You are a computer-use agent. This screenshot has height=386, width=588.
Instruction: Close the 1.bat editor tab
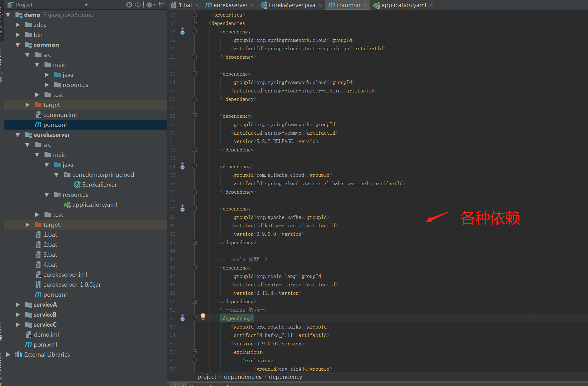[x=197, y=5]
